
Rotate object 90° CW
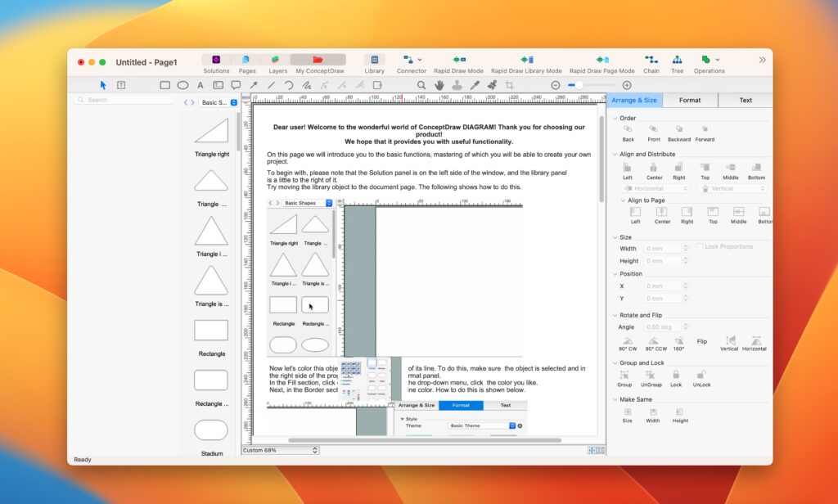click(627, 341)
